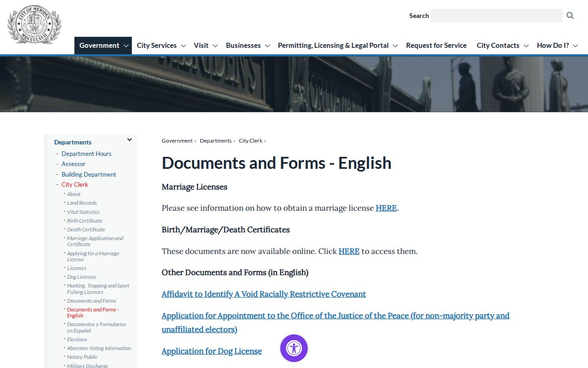Open the Visit menu
The image size is (588, 368).
coord(201,46)
